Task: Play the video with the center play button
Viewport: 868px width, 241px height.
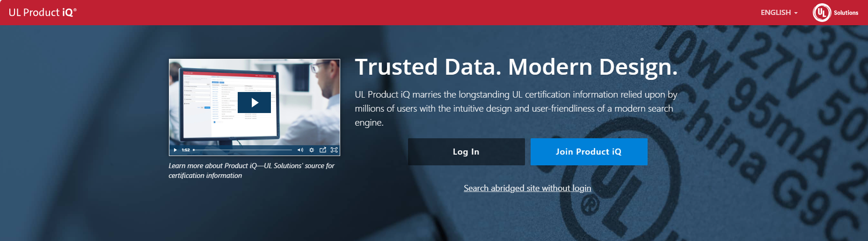Action: [x=254, y=102]
